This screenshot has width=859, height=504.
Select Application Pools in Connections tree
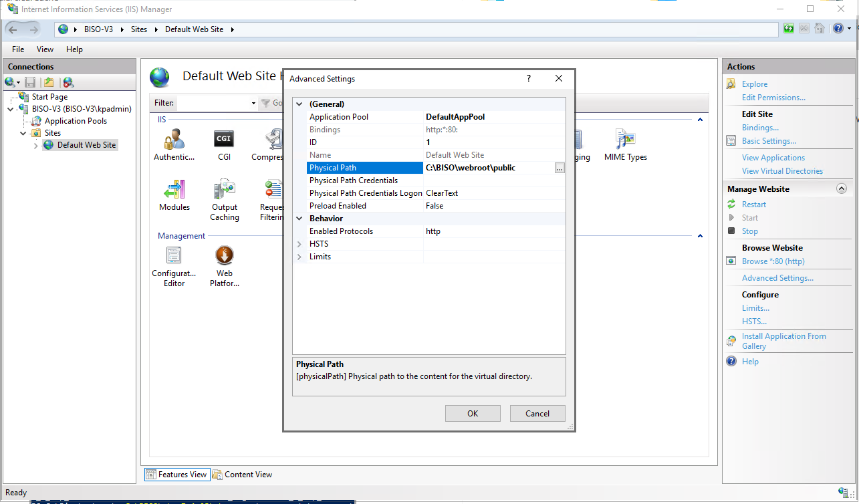(76, 121)
